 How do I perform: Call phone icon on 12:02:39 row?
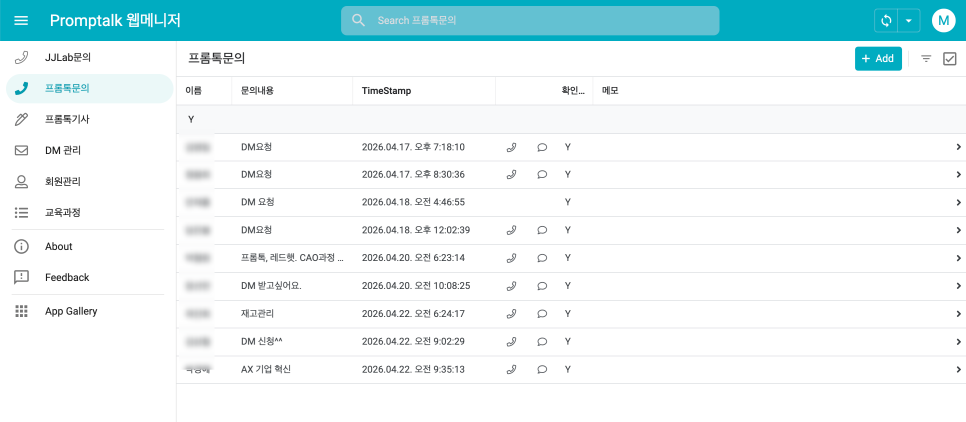(x=510, y=230)
